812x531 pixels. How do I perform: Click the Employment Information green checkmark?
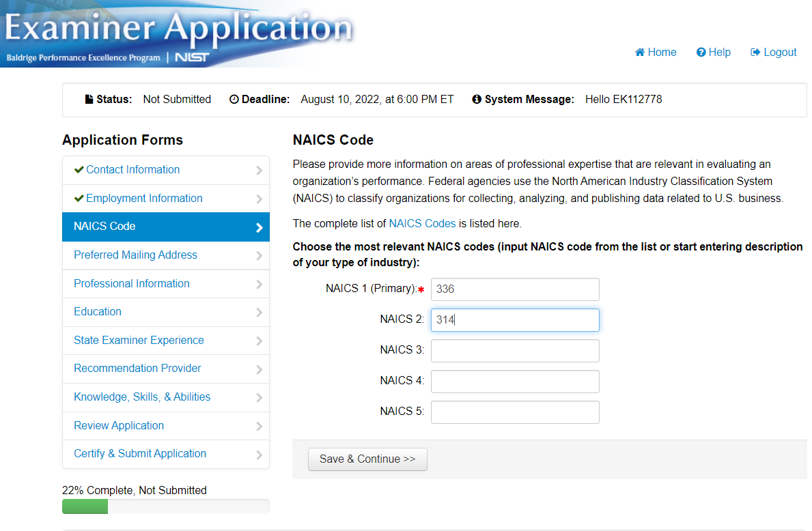pos(79,198)
